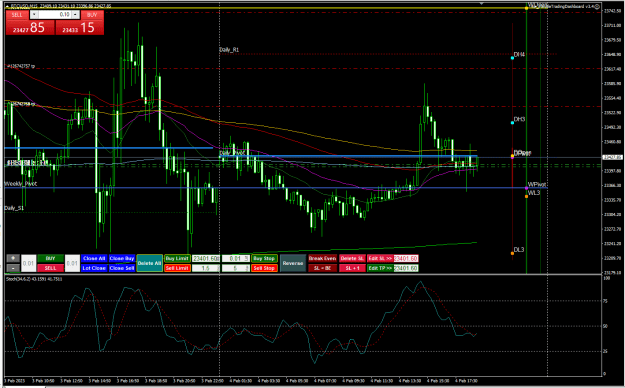Click the DH3 level cyan marker

click(512, 123)
